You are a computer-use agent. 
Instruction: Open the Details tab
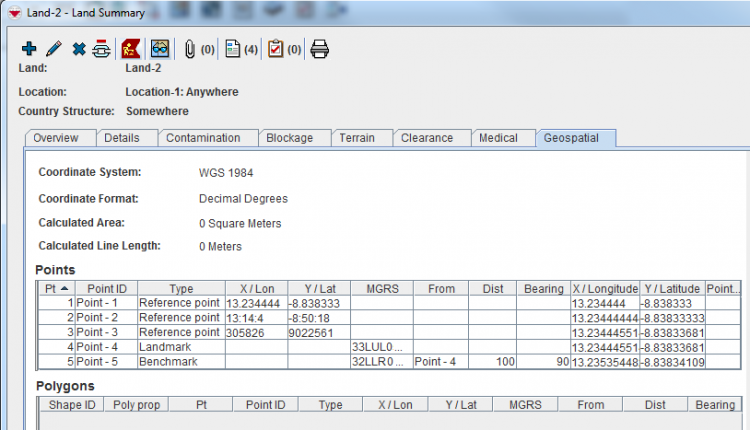click(122, 138)
